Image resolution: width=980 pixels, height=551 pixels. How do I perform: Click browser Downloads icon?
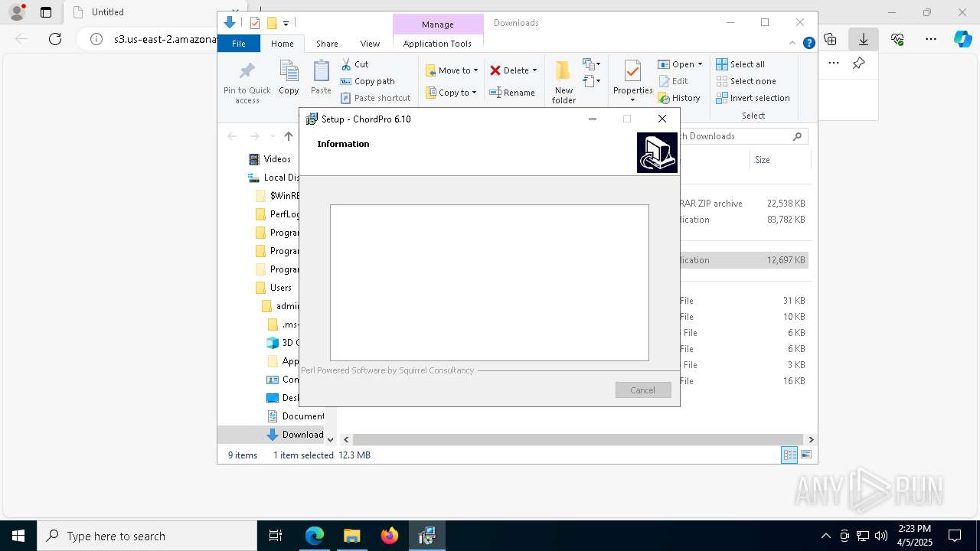(864, 39)
